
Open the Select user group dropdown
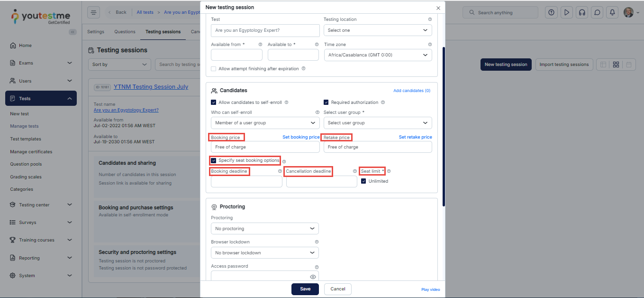pos(378,123)
